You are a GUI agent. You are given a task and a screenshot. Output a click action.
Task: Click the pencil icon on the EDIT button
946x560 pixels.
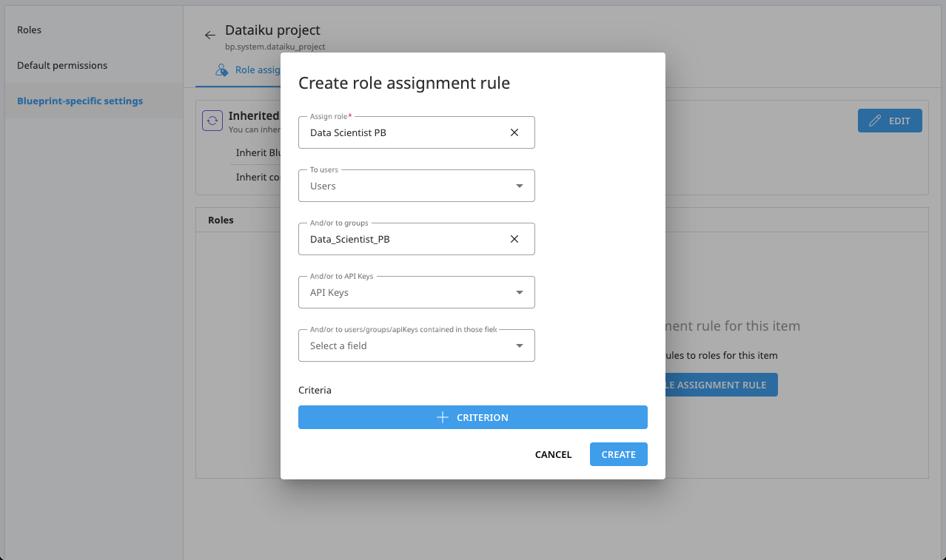click(876, 120)
